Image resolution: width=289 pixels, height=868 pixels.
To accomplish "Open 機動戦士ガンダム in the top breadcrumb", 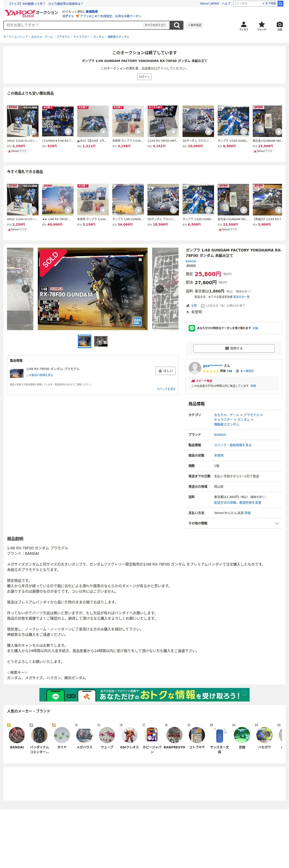I will pyautogui.click(x=118, y=37).
